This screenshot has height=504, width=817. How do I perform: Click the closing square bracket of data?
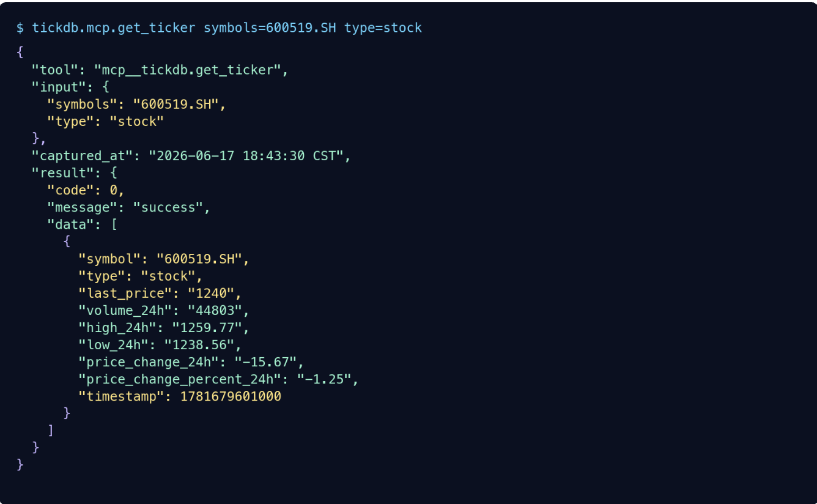point(51,431)
